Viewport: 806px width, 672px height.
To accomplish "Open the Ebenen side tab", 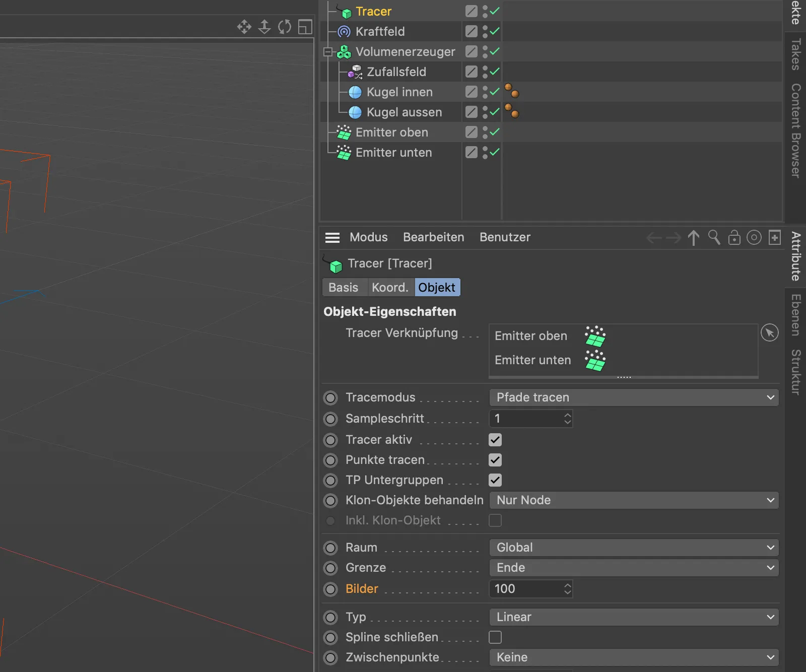I will coord(796,315).
